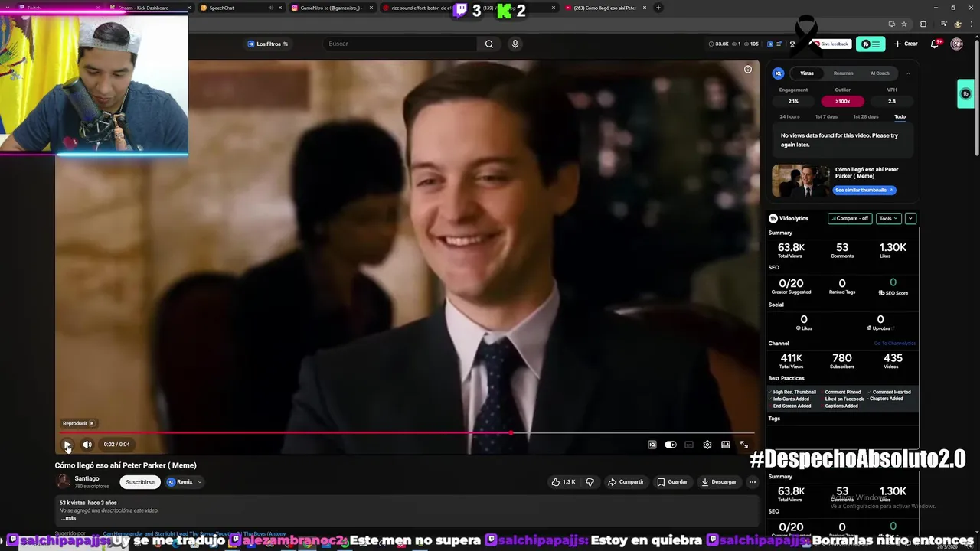Collapse Videolytics with the chevron box
Image resolution: width=980 pixels, height=551 pixels.
[x=910, y=218]
